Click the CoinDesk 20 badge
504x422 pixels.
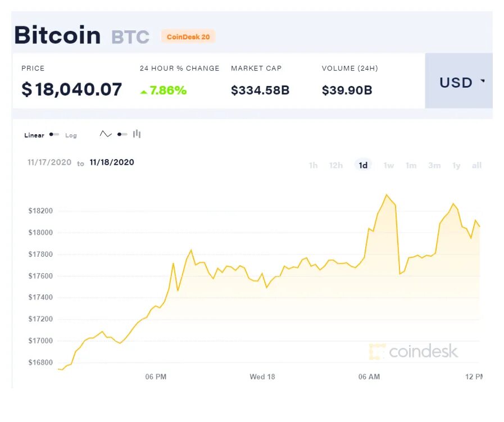point(188,37)
